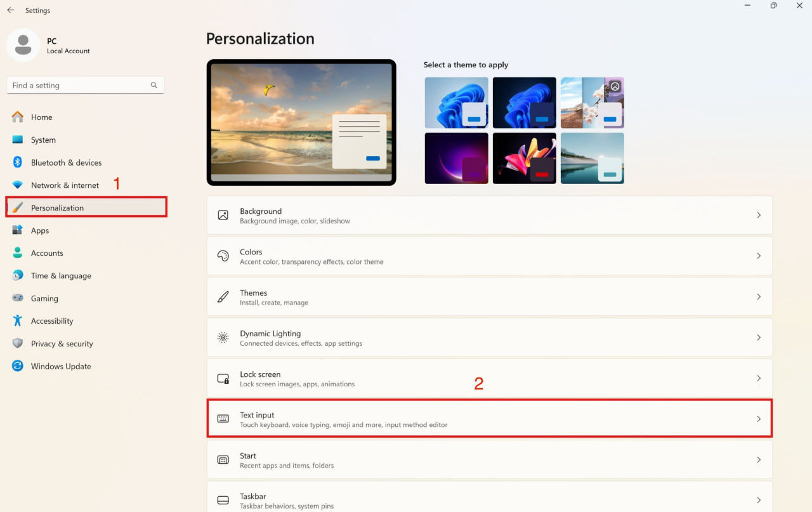Viewport: 812px width, 512px height.
Task: Click the Privacy & security shield icon
Action: pos(18,343)
